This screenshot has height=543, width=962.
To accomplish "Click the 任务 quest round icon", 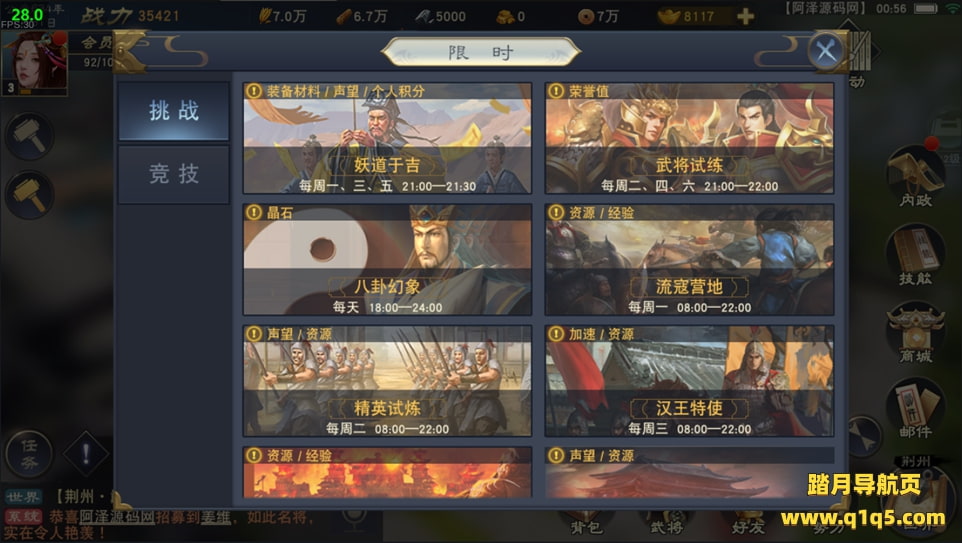I will click(x=29, y=454).
